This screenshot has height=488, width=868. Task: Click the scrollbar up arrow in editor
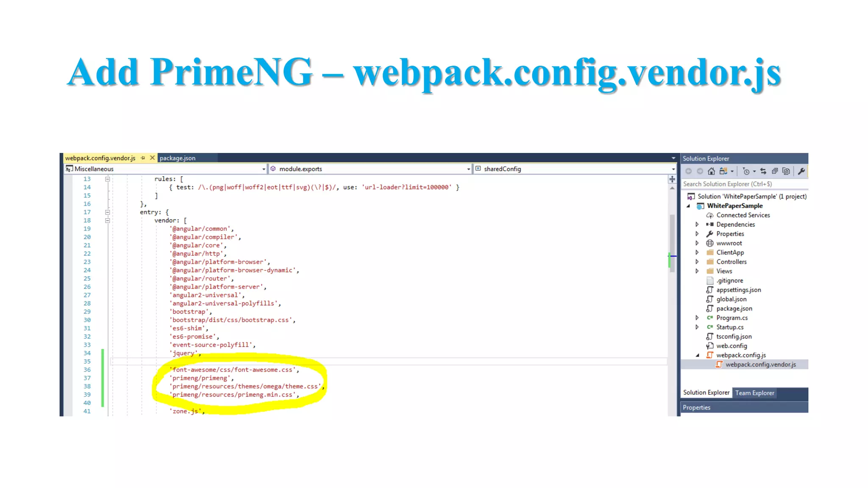(x=672, y=188)
